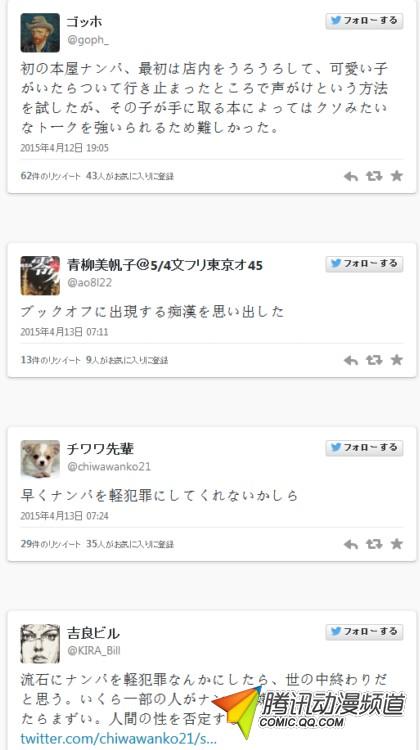Reply to チワワ先輩's tweet
The image size is (420, 750).
coord(351,544)
